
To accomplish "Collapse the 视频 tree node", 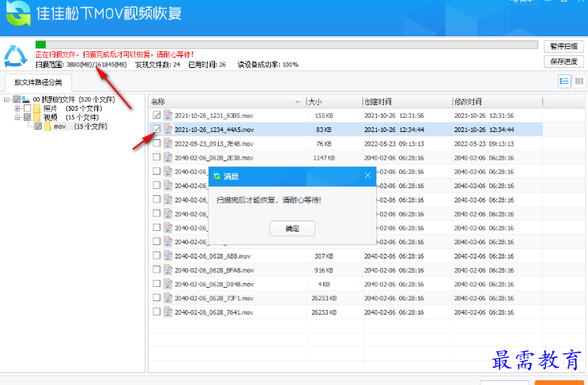I will pos(17,117).
